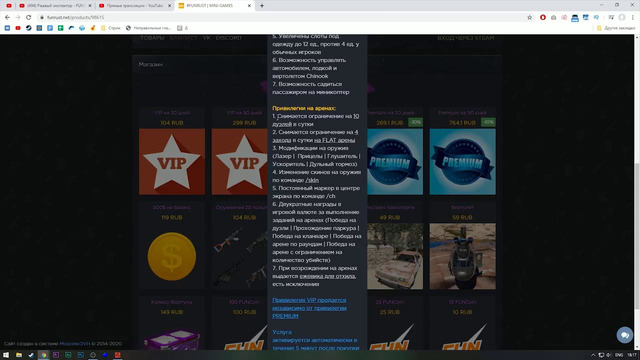
Task: Open a new browser tab
Action: pyautogui.click(x=262, y=6)
